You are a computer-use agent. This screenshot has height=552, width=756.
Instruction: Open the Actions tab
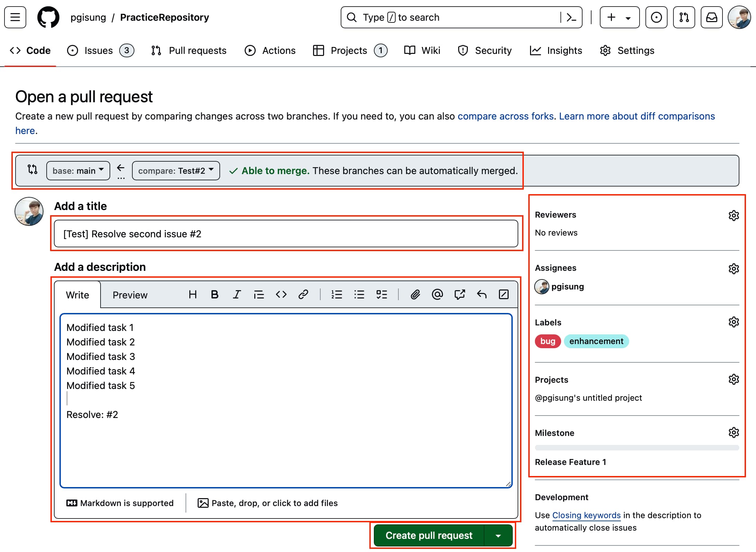(x=270, y=50)
